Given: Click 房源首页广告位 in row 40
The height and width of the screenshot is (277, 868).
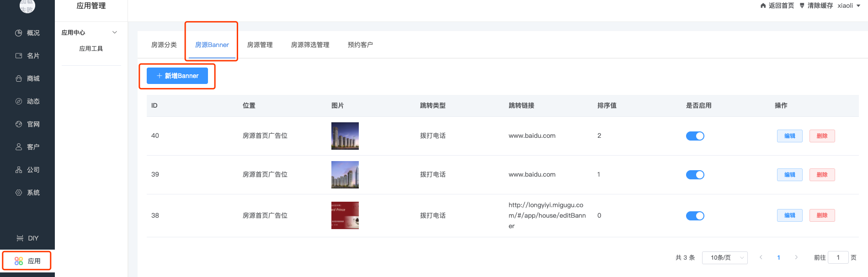Looking at the screenshot, I should pos(265,136).
